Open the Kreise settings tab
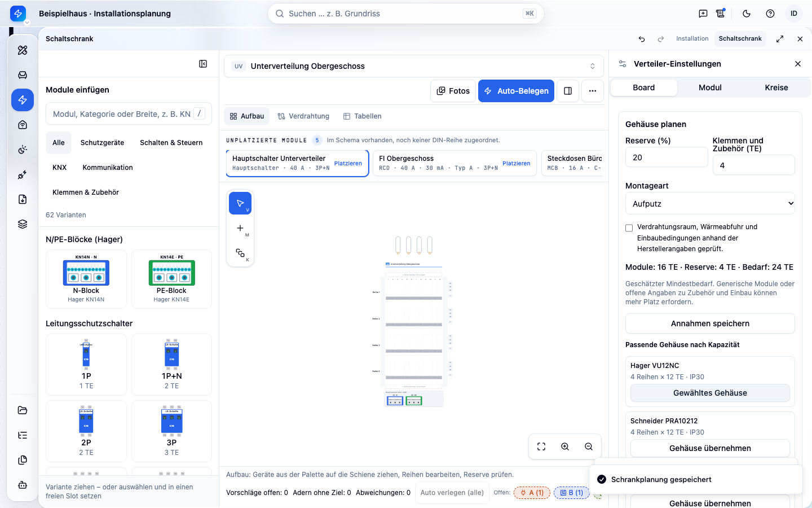 (x=776, y=87)
